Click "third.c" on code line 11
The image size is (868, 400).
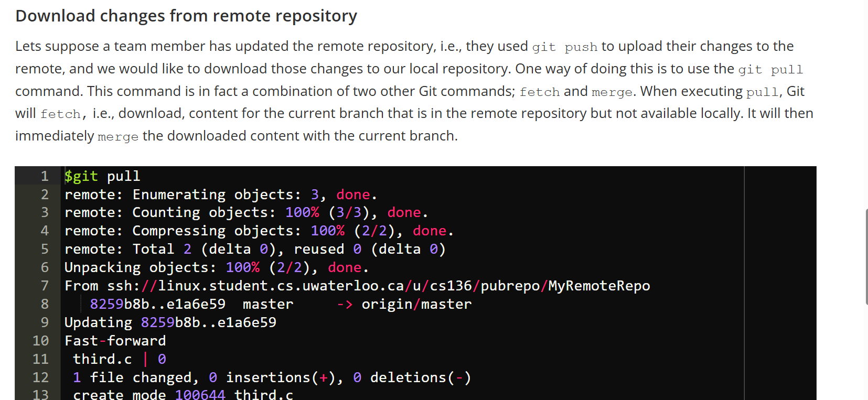tap(102, 359)
